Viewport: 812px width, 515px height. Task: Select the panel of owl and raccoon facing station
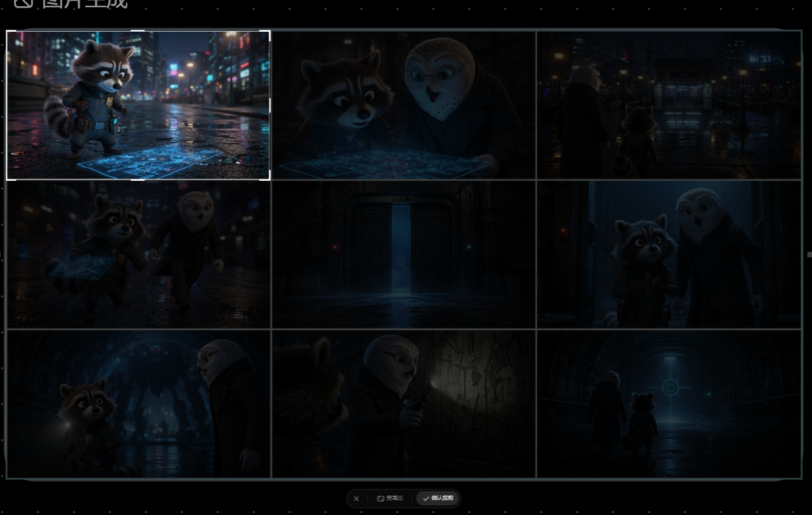point(669,105)
